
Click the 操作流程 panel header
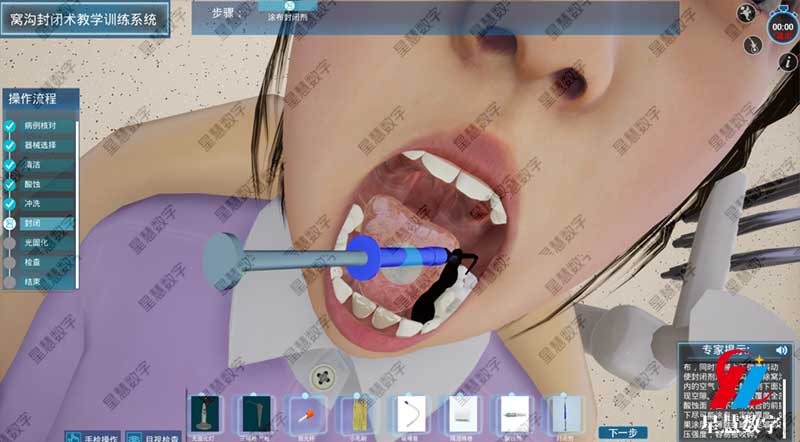point(41,99)
